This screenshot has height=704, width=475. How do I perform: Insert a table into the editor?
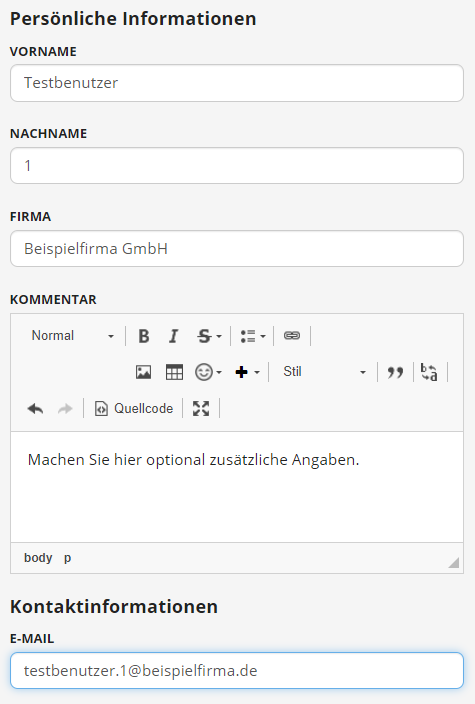click(x=174, y=372)
